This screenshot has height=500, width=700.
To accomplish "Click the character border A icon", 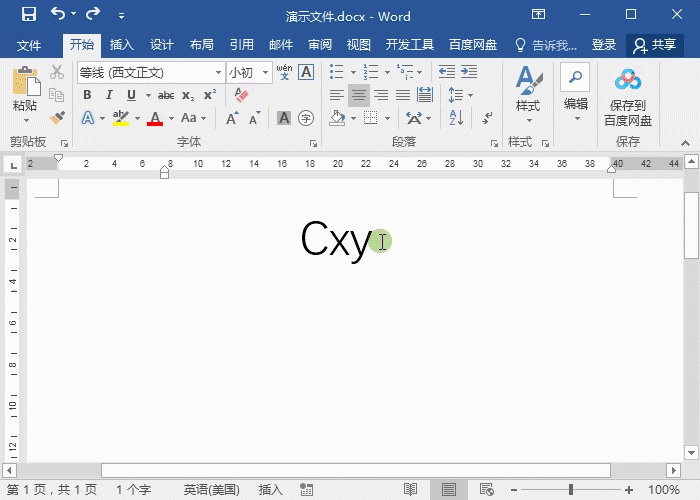I will tap(306, 72).
